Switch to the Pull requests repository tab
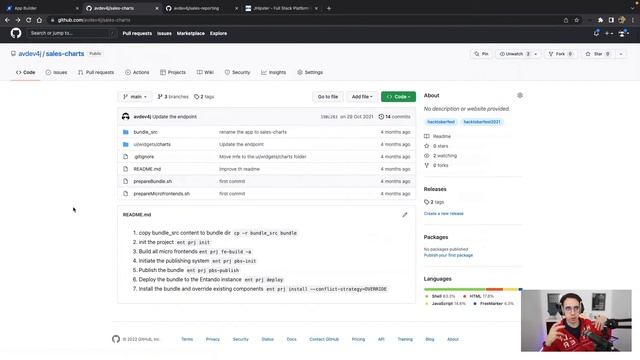640x360 pixels. [96, 72]
